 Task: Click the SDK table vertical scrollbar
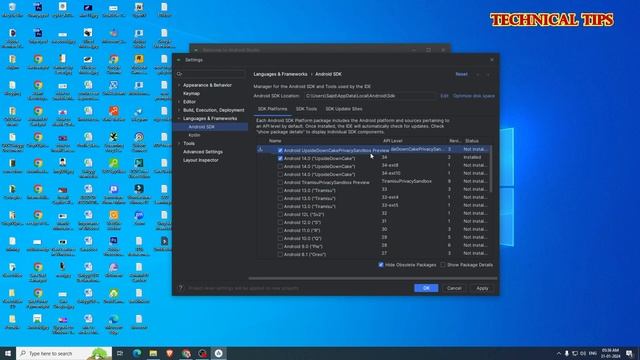pos(491,168)
